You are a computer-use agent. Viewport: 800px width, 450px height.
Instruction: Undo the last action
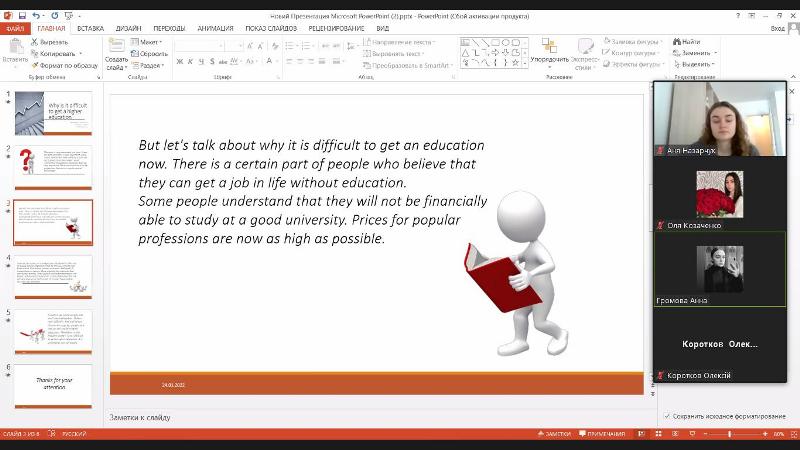(x=36, y=16)
